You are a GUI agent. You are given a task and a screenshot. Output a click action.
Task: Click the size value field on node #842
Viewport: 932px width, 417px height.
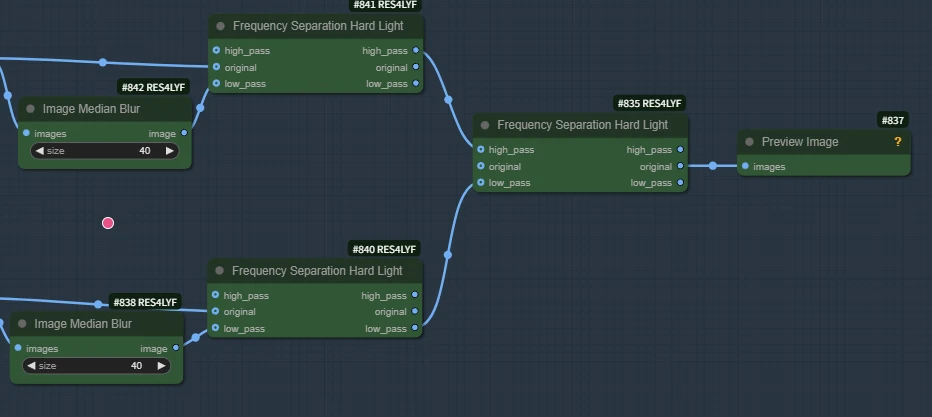[x=105, y=151]
